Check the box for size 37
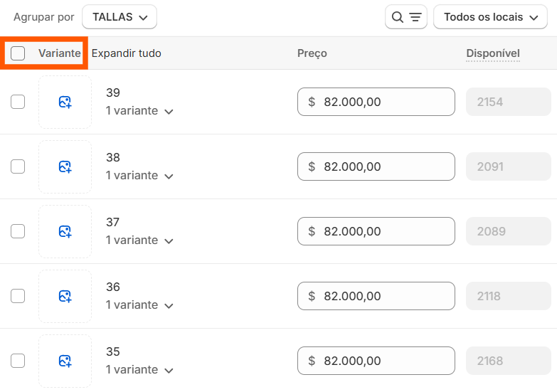The width and height of the screenshot is (557, 392). click(x=18, y=231)
